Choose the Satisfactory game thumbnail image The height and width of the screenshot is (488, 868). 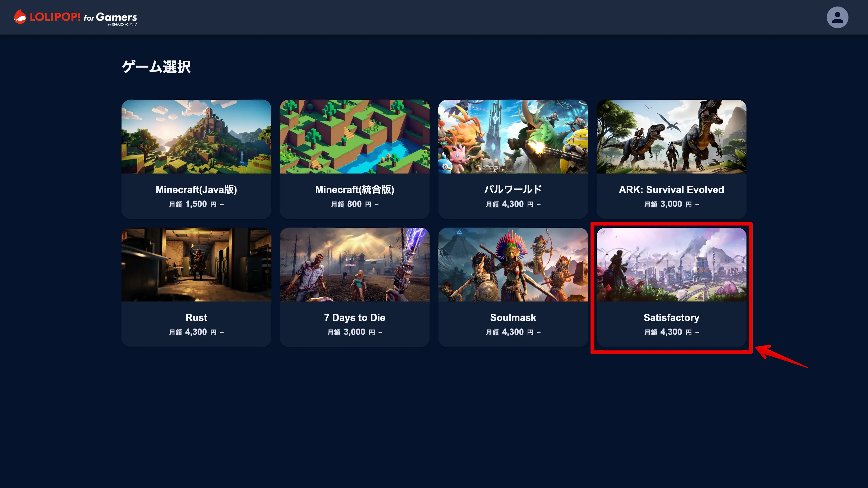click(x=671, y=265)
